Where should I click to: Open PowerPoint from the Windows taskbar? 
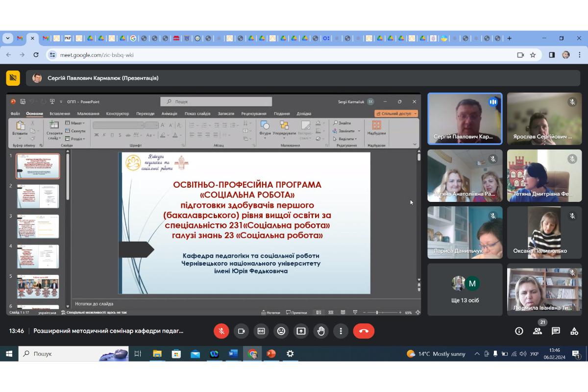point(271,354)
